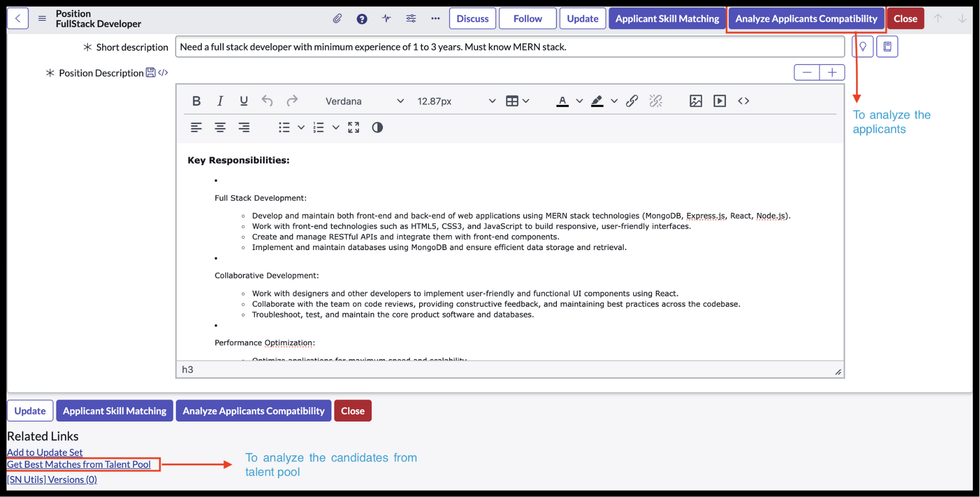Remove link with the unlink icon
This screenshot has width=980, height=497.
(656, 101)
